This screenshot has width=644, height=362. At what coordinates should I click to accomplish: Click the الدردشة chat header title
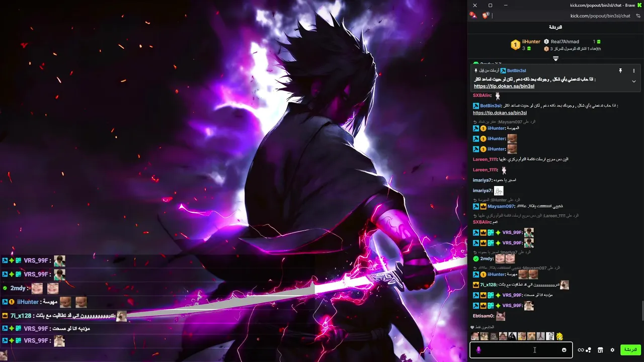[555, 27]
